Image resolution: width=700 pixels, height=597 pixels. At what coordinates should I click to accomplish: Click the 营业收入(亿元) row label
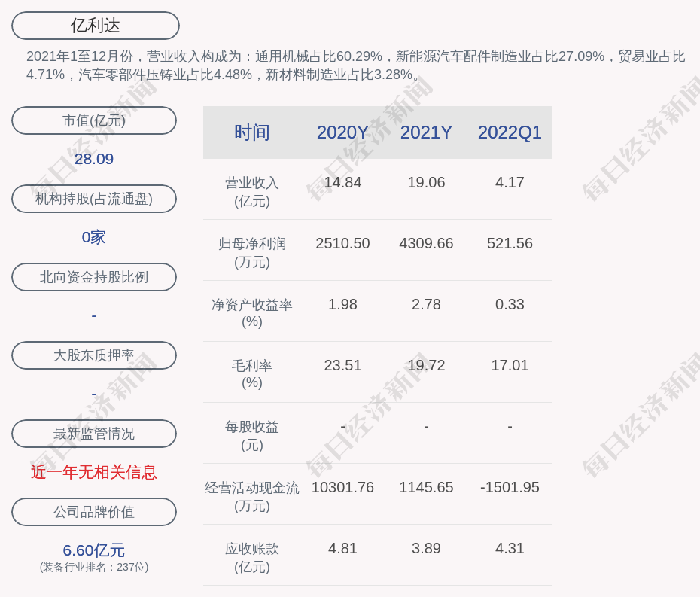point(252,192)
